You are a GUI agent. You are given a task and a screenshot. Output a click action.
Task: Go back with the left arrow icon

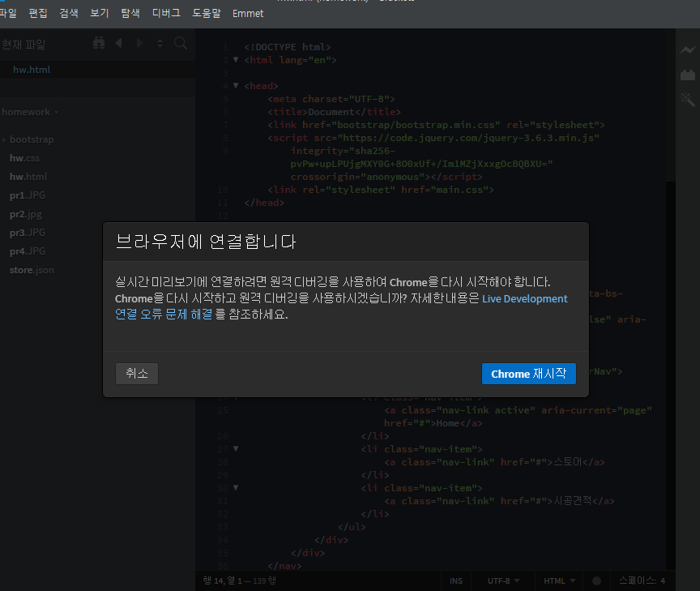[x=119, y=43]
